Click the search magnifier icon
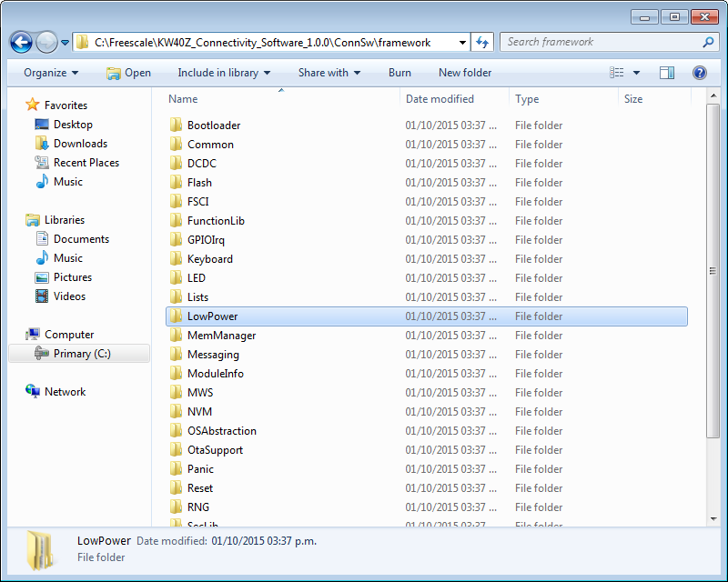The image size is (728, 582). (x=708, y=42)
